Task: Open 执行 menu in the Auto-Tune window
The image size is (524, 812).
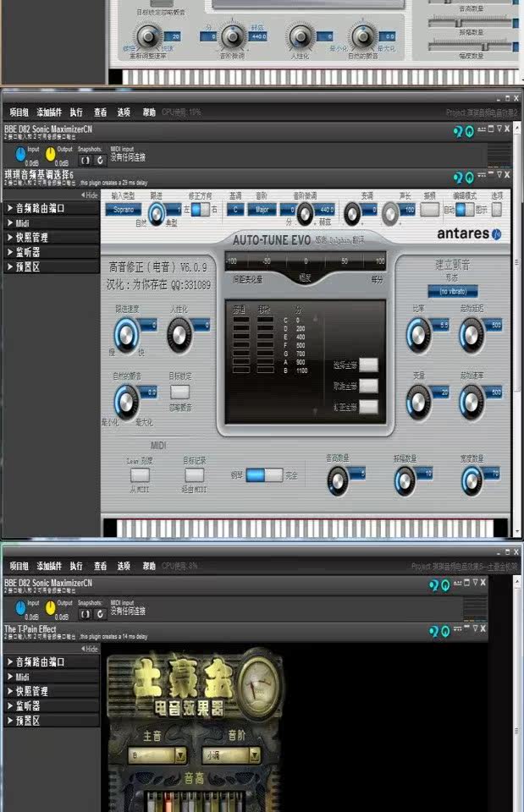Action: [x=77, y=112]
